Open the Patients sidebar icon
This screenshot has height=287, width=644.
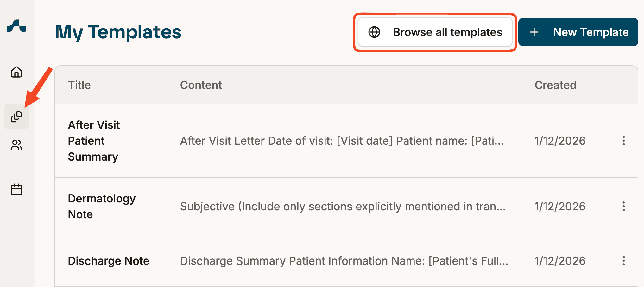pyautogui.click(x=16, y=145)
